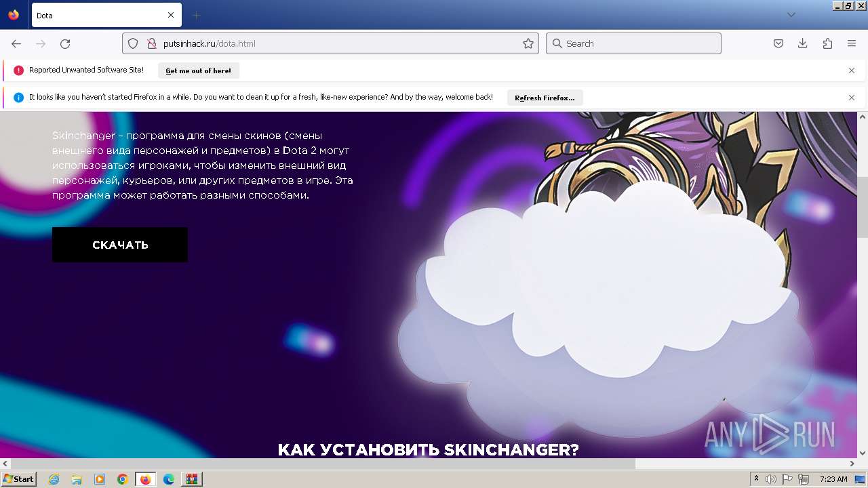Click the vertical scrollbar up arrow
Viewport: 868px width, 488px height.
[863, 117]
